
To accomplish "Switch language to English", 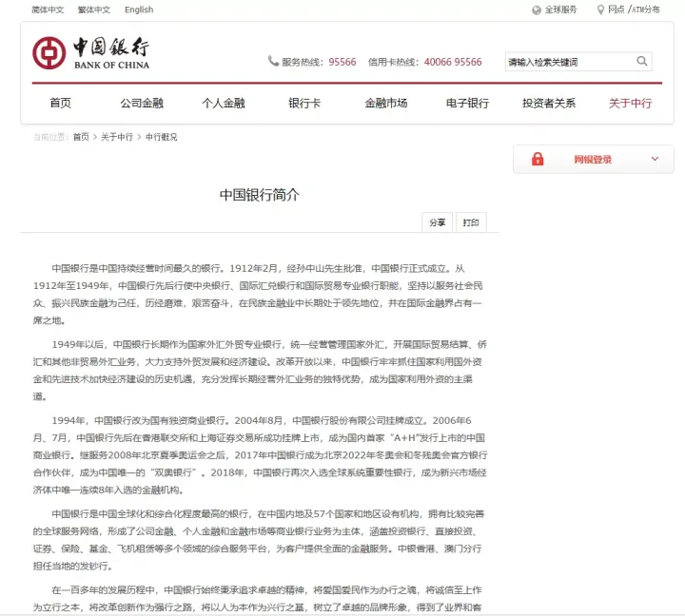I will point(139,10).
